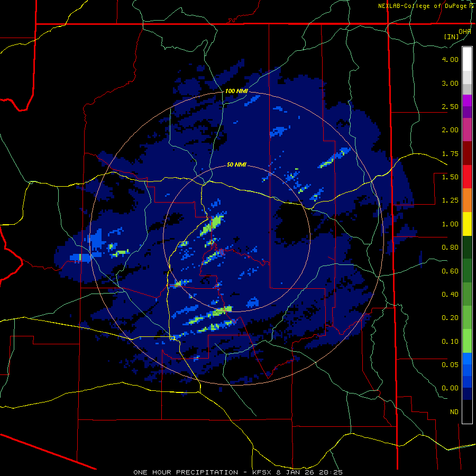Click the 3.00 legend value
This screenshot has height=476, width=476.
(450, 83)
